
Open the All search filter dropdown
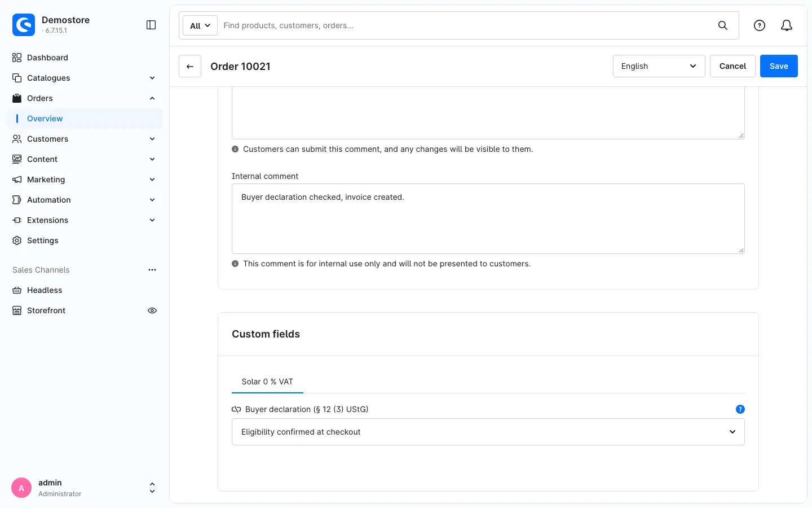200,25
